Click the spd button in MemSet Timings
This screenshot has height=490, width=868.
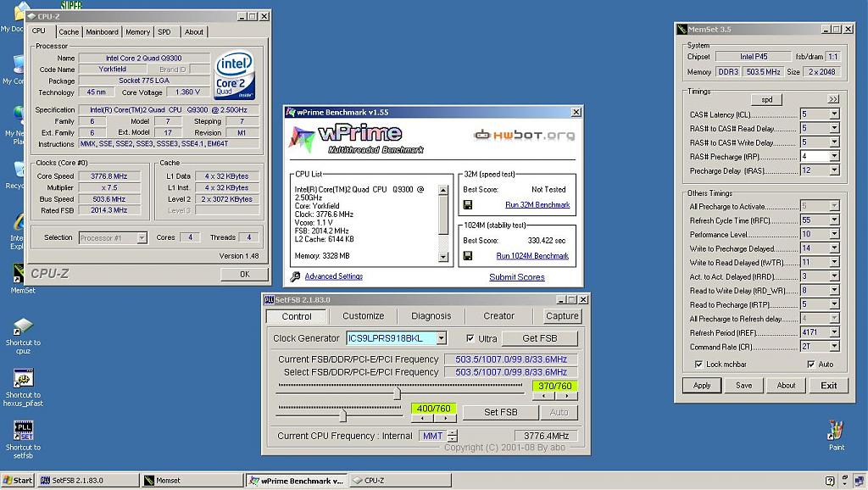(766, 100)
